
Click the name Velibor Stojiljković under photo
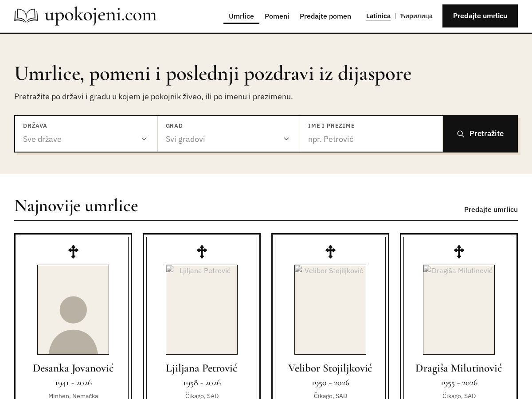click(x=330, y=368)
